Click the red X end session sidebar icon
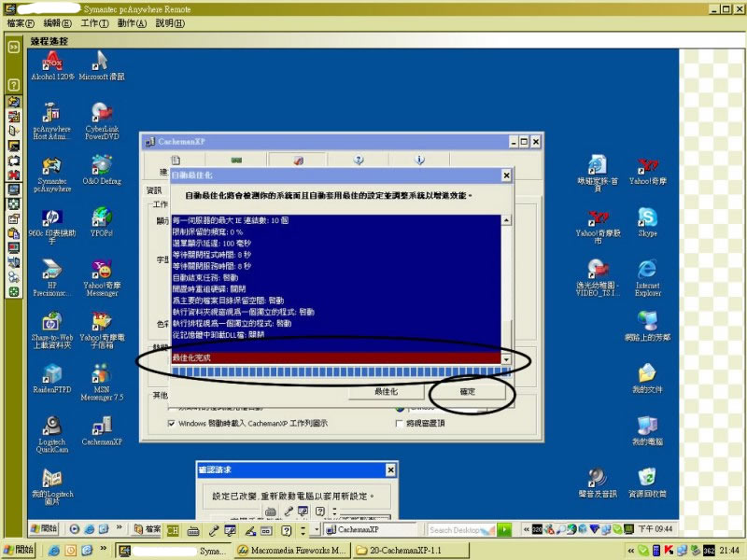This screenshot has height=560, width=747. click(x=14, y=175)
